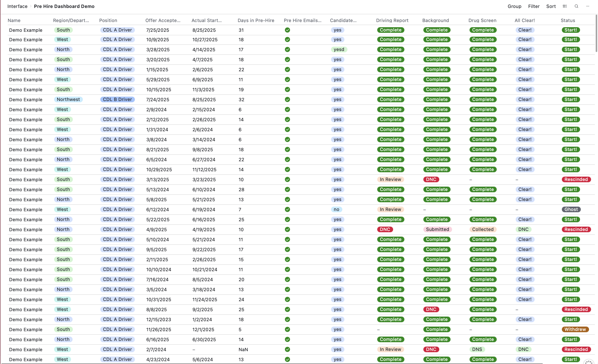Click the Candidate... column header
The width and height of the screenshot is (598, 364).
(x=343, y=20)
